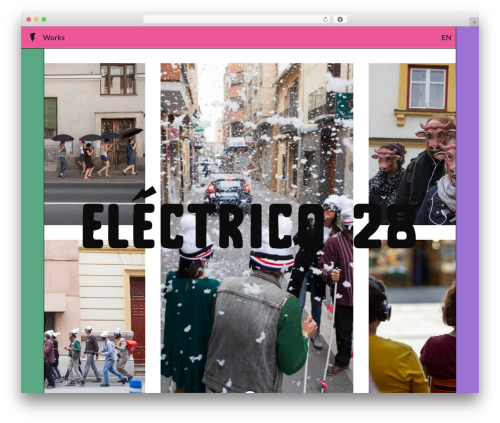Click the purple side panel strip

467,210
